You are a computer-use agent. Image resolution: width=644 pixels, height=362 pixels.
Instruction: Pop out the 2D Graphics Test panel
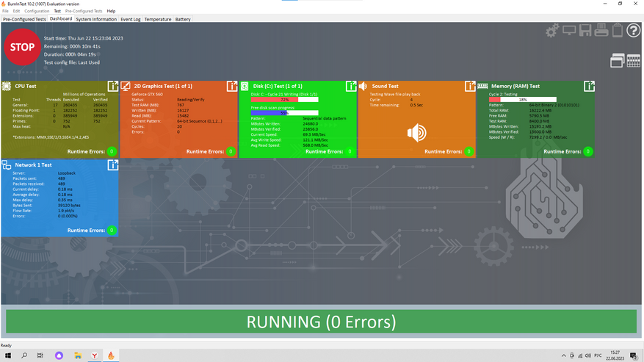pyautogui.click(x=231, y=87)
